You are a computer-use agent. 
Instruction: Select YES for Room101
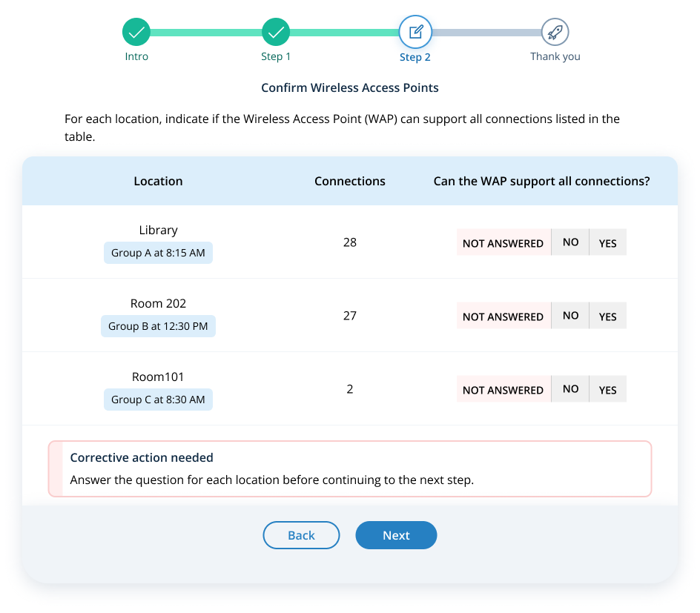tap(607, 390)
